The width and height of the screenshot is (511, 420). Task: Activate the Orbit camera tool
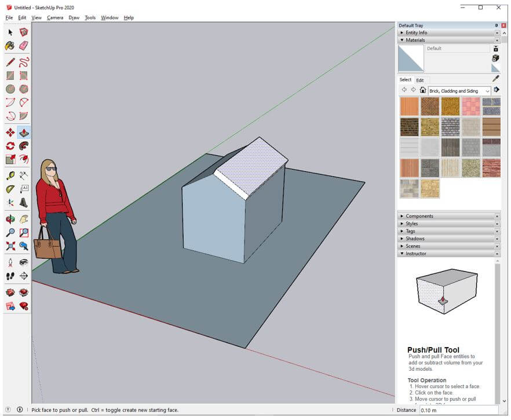(x=10, y=219)
